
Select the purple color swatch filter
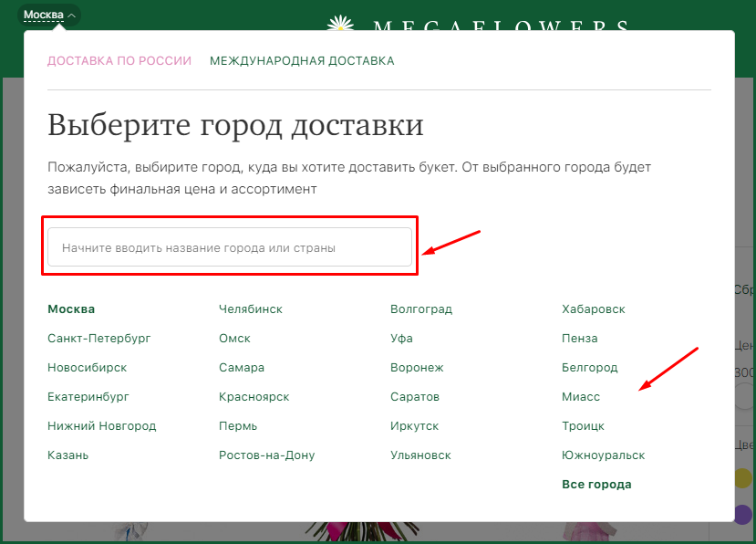pyautogui.click(x=743, y=515)
